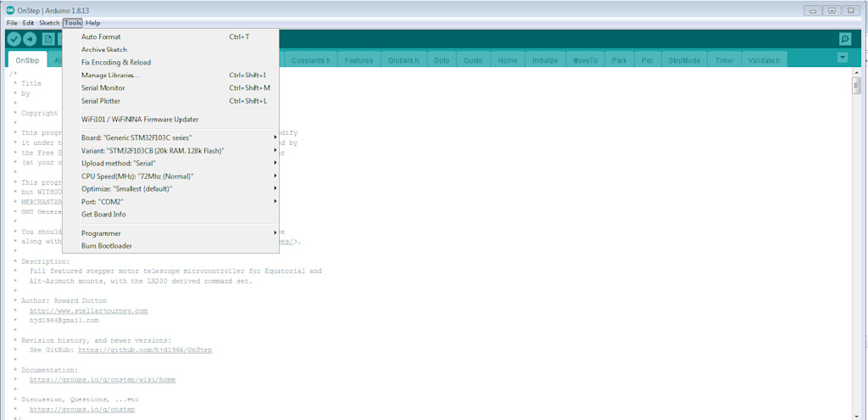Switch to the Globals.h tab
Image resolution: width=868 pixels, height=420 pixels.
tap(403, 60)
